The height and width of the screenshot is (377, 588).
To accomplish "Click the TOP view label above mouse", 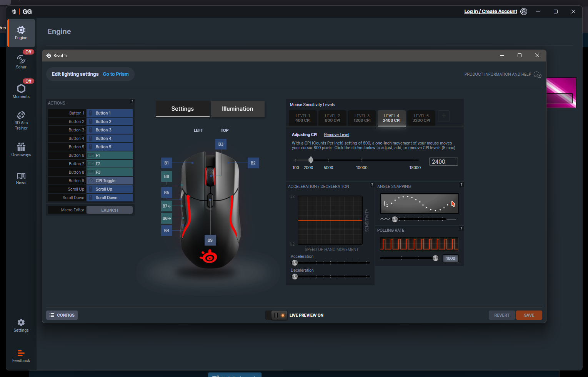I will click(x=225, y=130).
